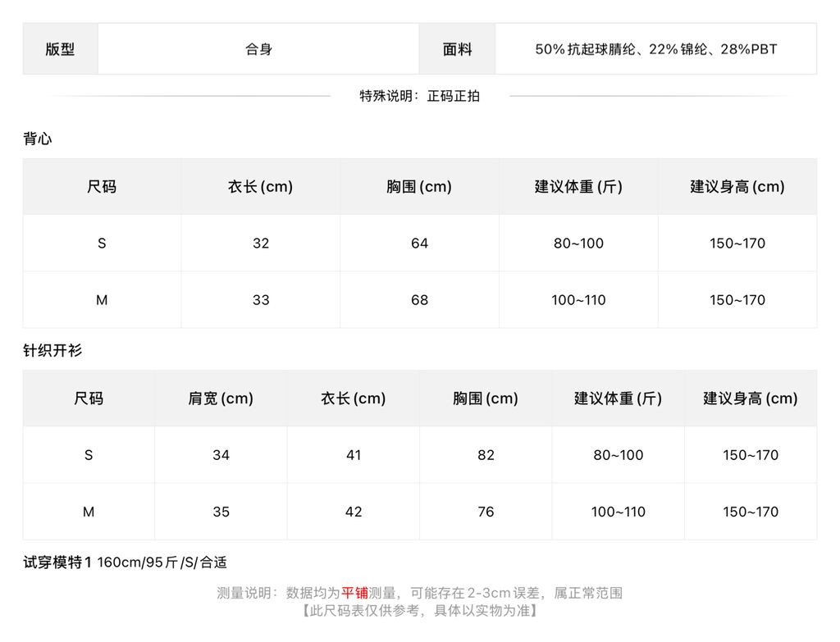Click 建议体重 (斤) header in 背心 table
Screen dimensions: 840x642
pos(578,186)
